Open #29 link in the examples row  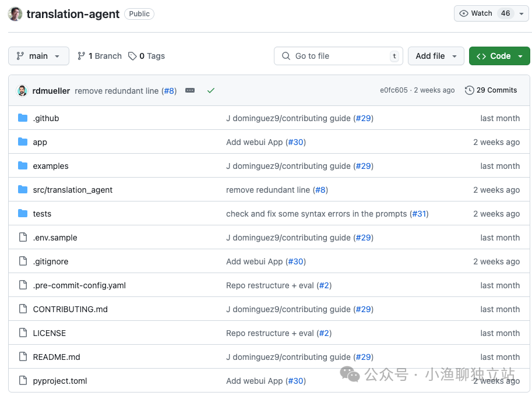(363, 166)
